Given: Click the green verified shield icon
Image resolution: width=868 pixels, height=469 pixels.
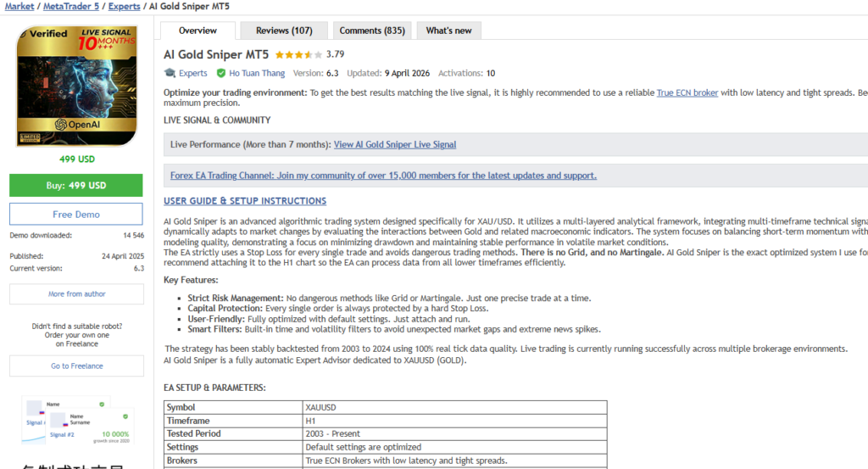Looking at the screenshot, I should 221,73.
